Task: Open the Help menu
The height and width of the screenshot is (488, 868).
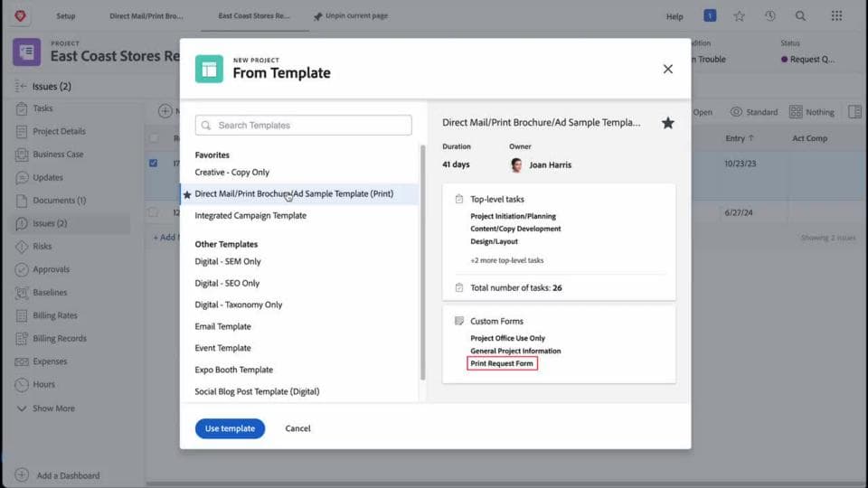Action: point(675,16)
